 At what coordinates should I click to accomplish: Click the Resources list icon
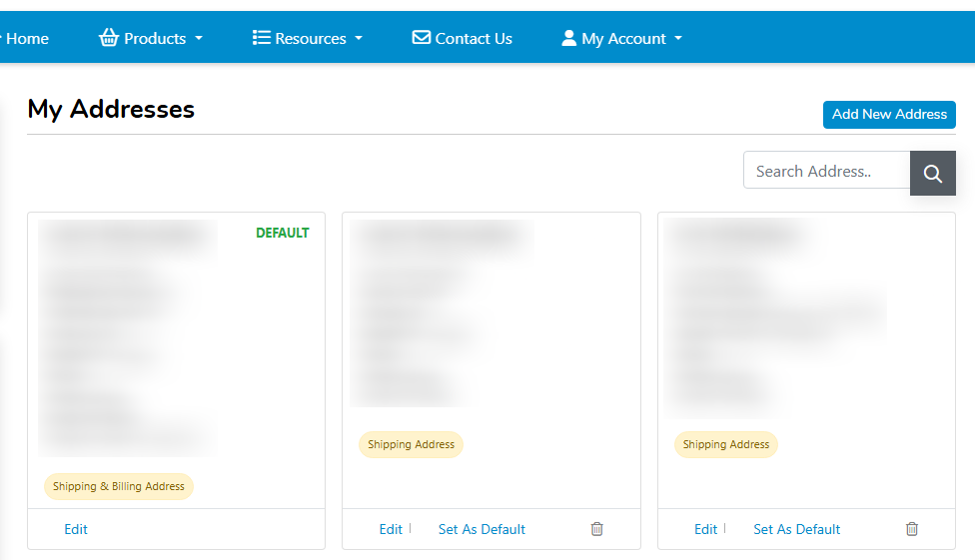click(262, 38)
